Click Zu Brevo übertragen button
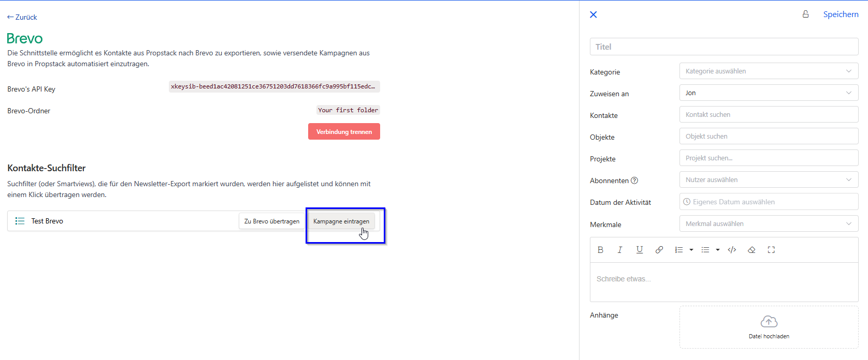This screenshot has height=360, width=868. click(272, 221)
